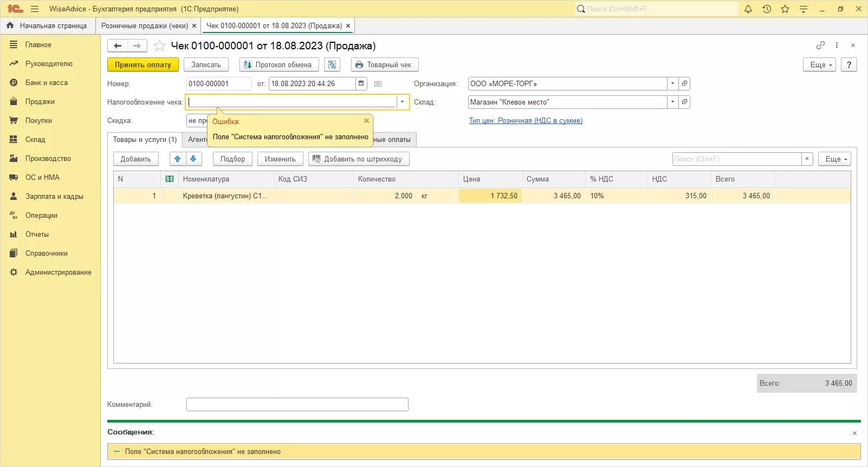The image size is (868, 467).
Task: Open form options three-dots menu
Action: 837,46
